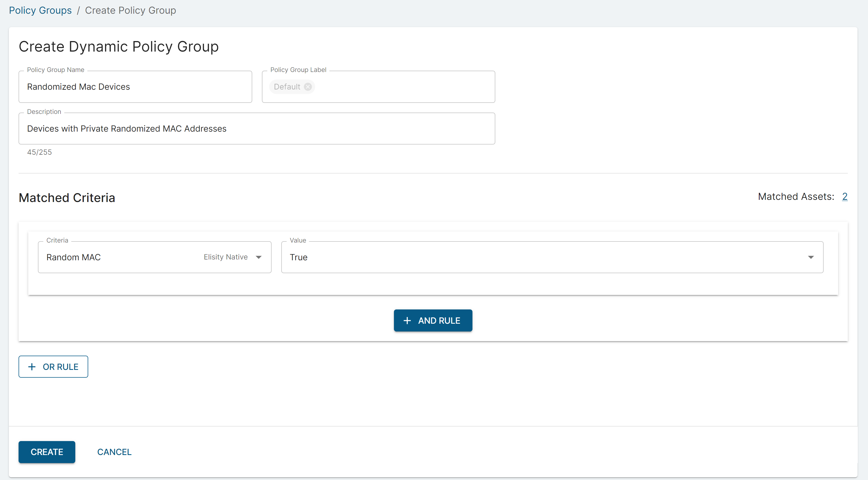Focus the Policy Group Name field
Screen dimensions: 868x480
click(x=135, y=87)
